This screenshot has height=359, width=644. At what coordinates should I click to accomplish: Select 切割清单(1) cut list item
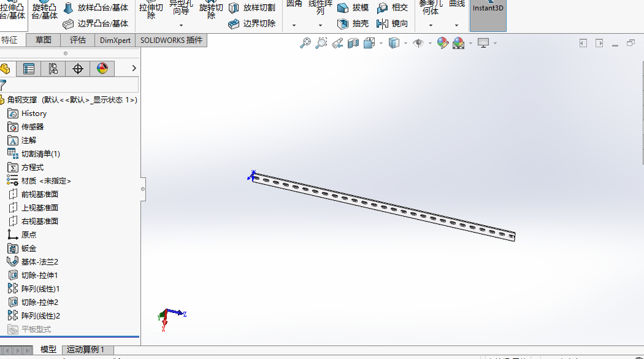point(34,154)
